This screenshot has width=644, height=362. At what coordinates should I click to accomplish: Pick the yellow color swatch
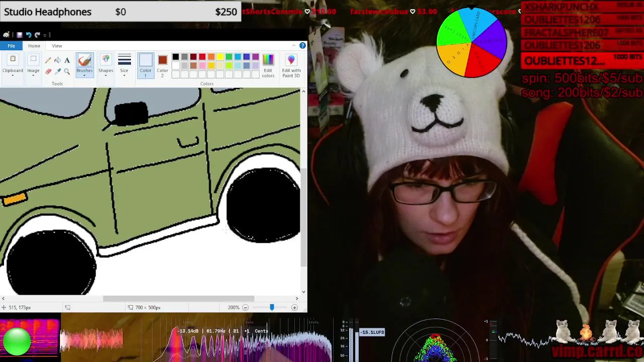(x=220, y=57)
